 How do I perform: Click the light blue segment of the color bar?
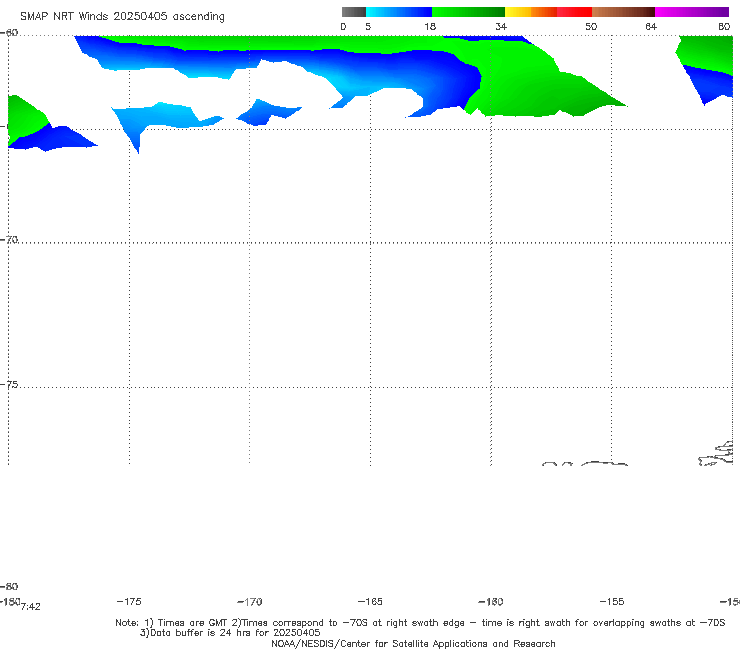pyautogui.click(x=399, y=12)
